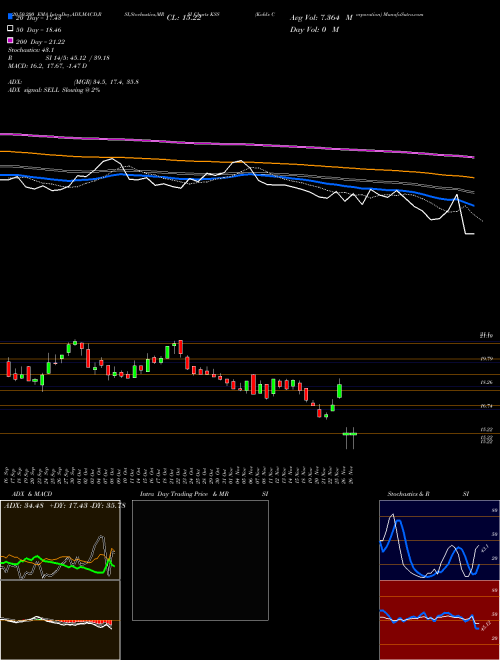
Task: Open the red RSI mini chart
Action: [439, 620]
